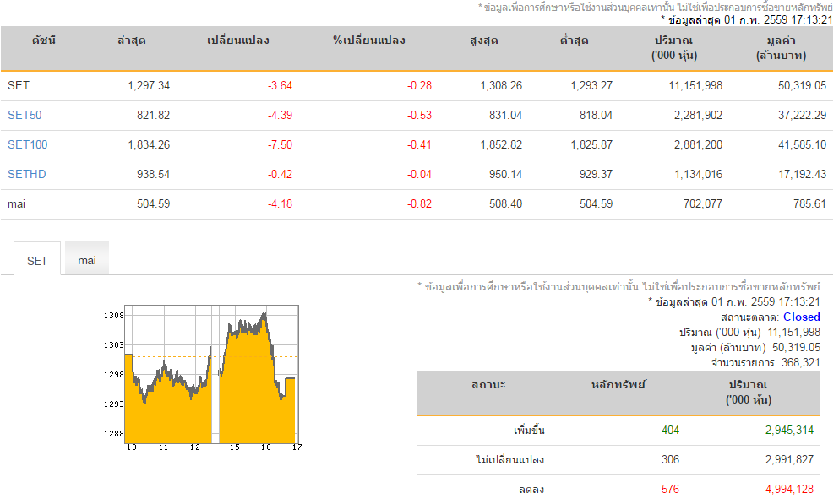The image size is (839, 504).
Task: Click SET percent change -0.28
Action: [419, 85]
